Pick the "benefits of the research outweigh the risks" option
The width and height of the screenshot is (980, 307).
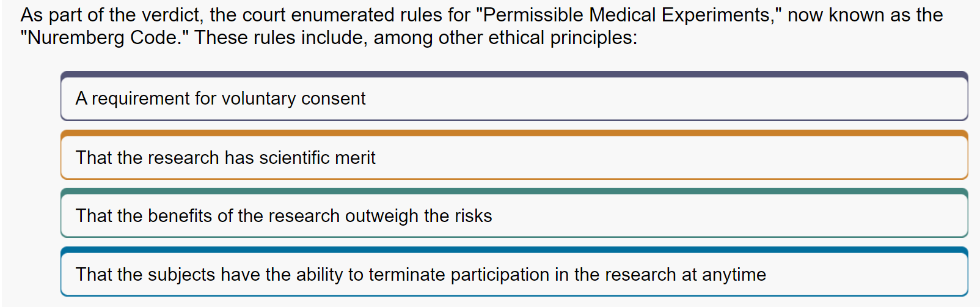(x=514, y=213)
